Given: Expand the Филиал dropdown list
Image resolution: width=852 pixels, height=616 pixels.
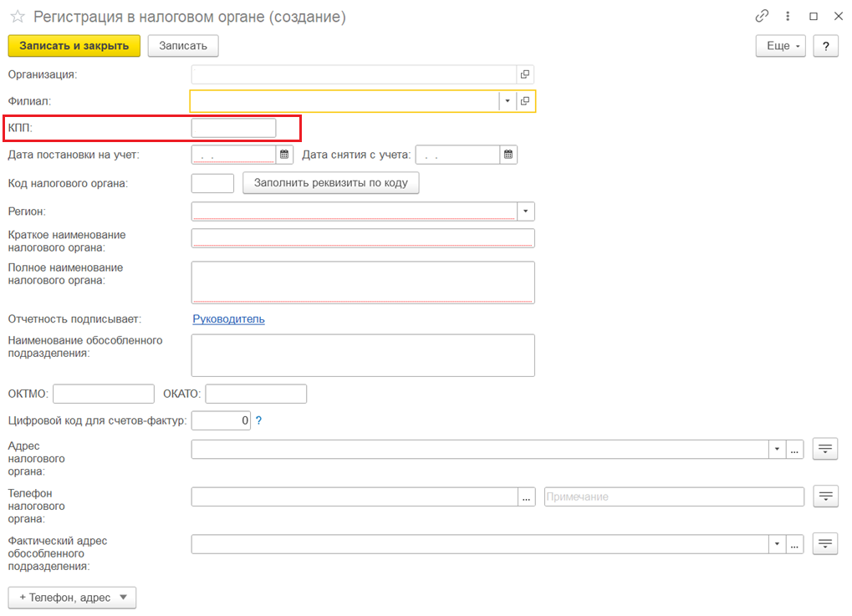Looking at the screenshot, I should [x=508, y=101].
